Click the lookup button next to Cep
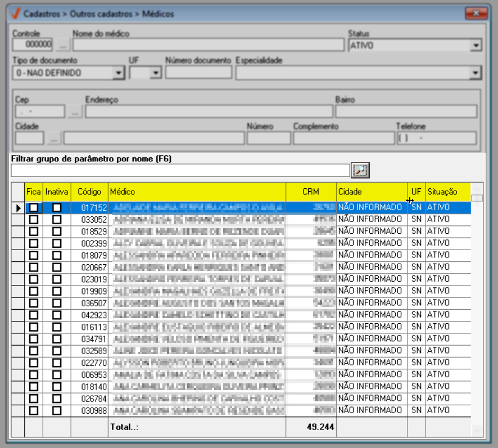 pos(74,112)
